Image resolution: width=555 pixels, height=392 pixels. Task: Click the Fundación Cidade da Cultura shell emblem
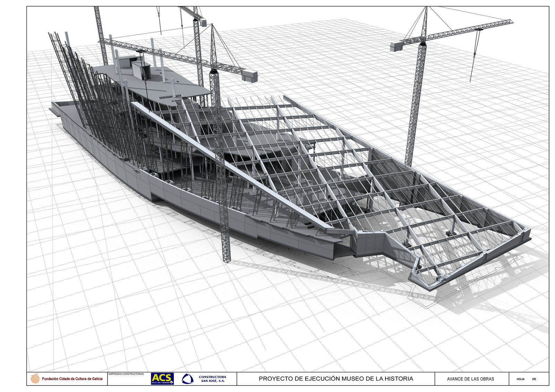point(35,378)
